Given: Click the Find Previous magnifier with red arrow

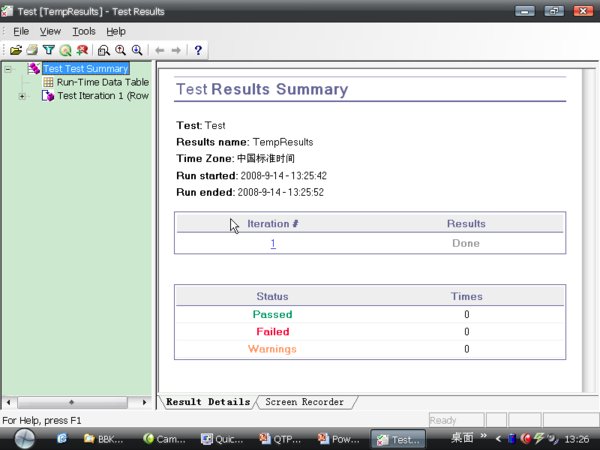Looking at the screenshot, I should pos(120,50).
